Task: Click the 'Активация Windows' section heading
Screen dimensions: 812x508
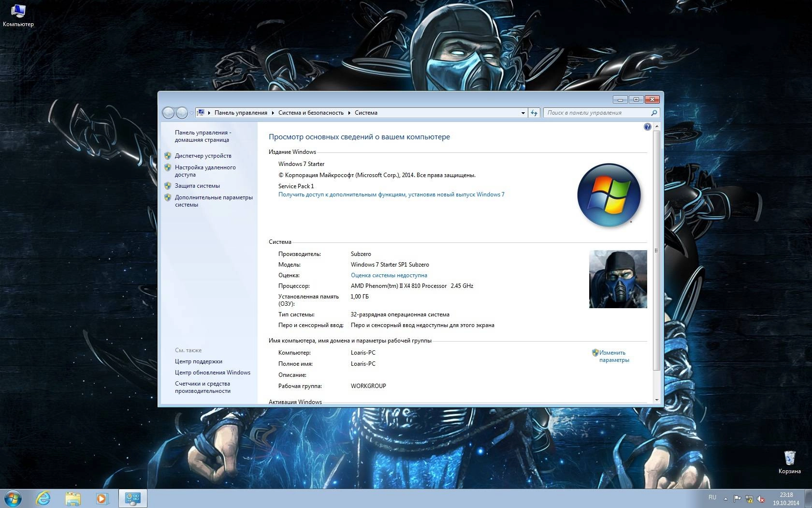Action: [x=295, y=402]
